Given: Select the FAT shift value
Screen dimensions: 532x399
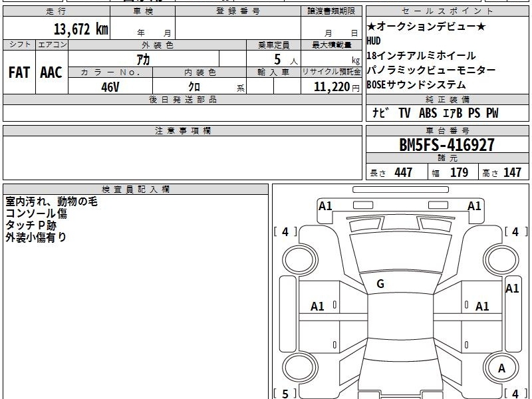Looking at the screenshot, I should point(19,72).
